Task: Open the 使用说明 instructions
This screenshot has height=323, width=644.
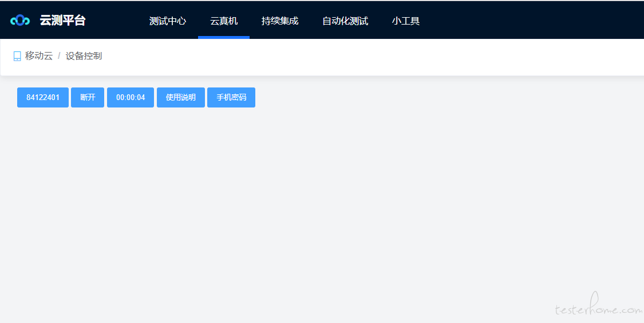Action: [x=181, y=97]
